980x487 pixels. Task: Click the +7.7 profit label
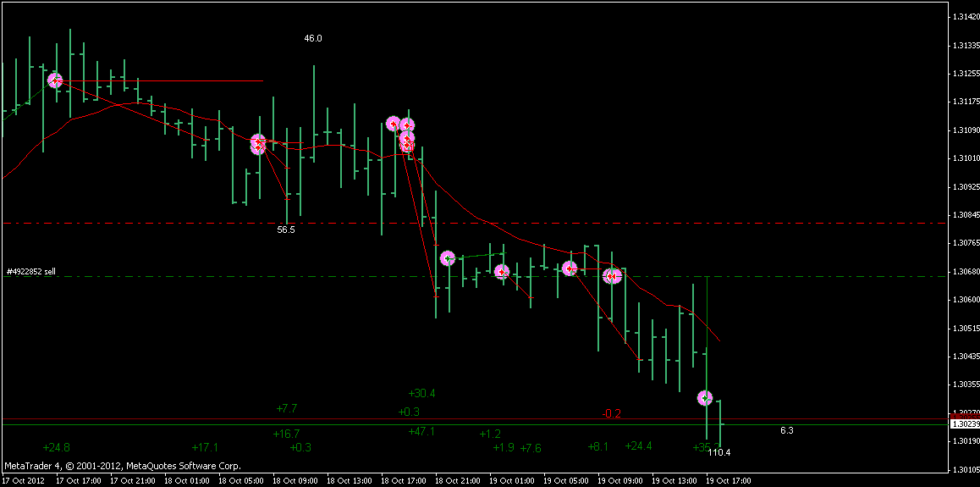[x=286, y=408]
